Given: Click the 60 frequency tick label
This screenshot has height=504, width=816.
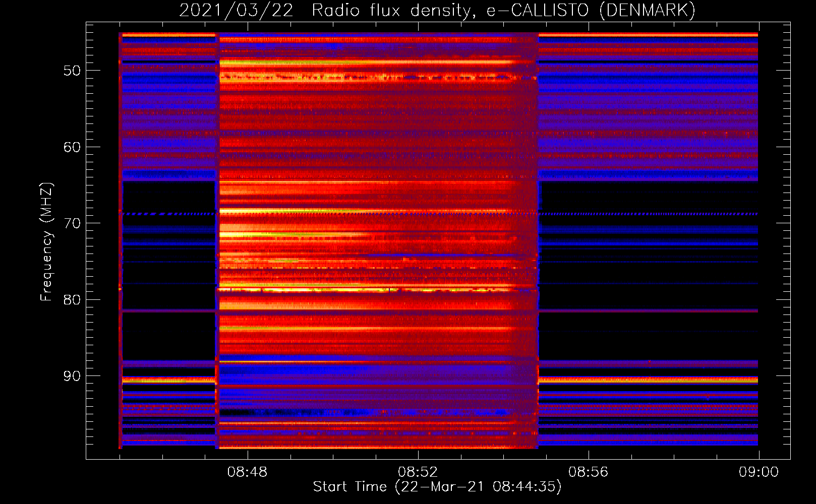Looking at the screenshot, I should tap(72, 147).
